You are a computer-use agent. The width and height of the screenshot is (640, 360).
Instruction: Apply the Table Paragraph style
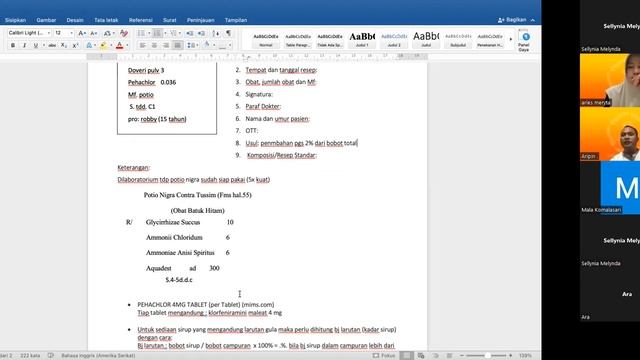pyautogui.click(x=298, y=40)
